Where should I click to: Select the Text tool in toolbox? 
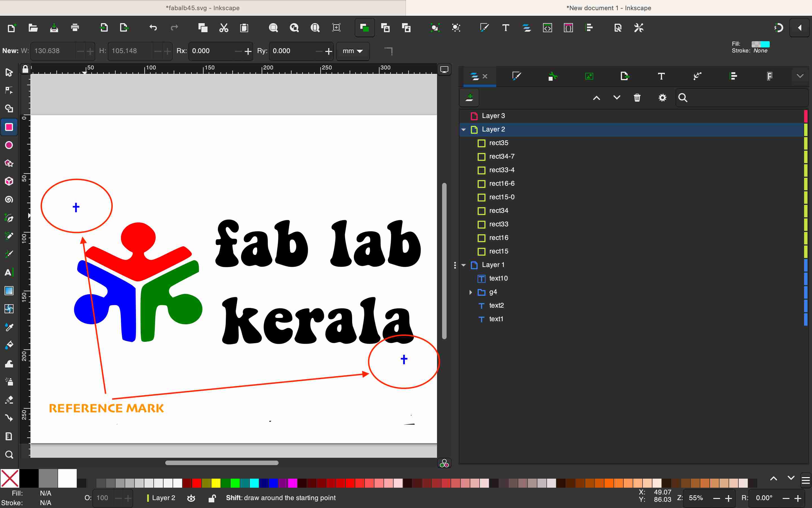coord(9,272)
